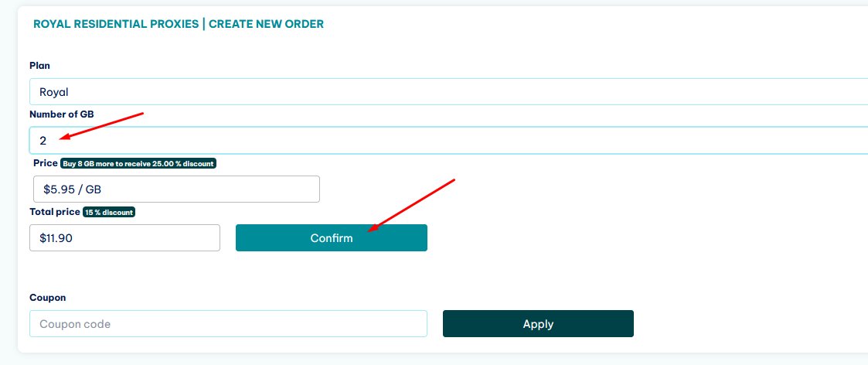The width and height of the screenshot is (868, 365).
Task: Click the $5.95 / GB price field
Action: coord(176,189)
